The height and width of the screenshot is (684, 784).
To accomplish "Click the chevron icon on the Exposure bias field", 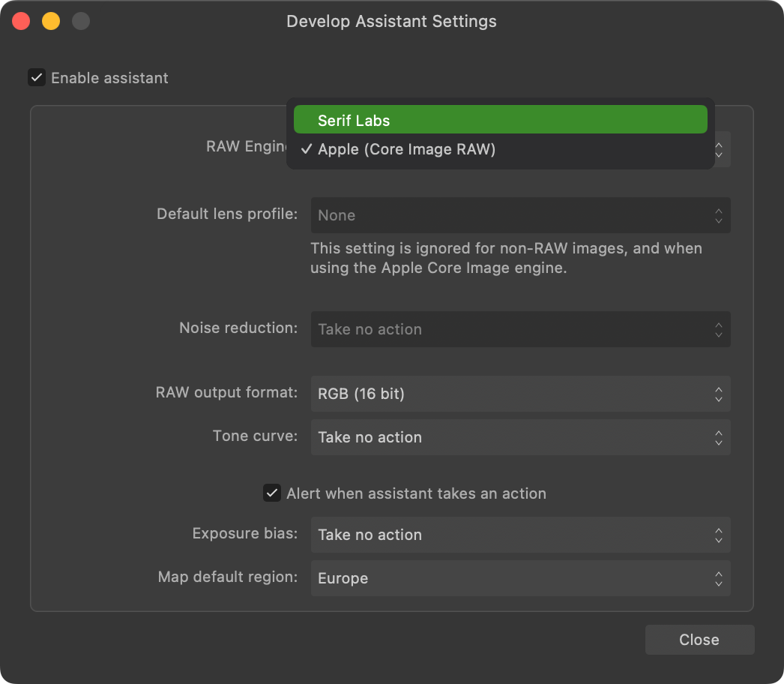I will click(718, 535).
